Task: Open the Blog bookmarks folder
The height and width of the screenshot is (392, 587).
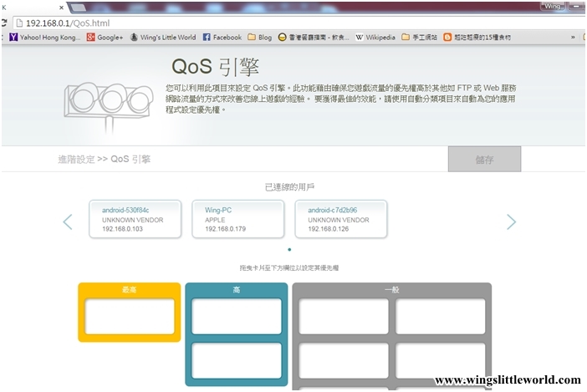Action: pos(259,38)
